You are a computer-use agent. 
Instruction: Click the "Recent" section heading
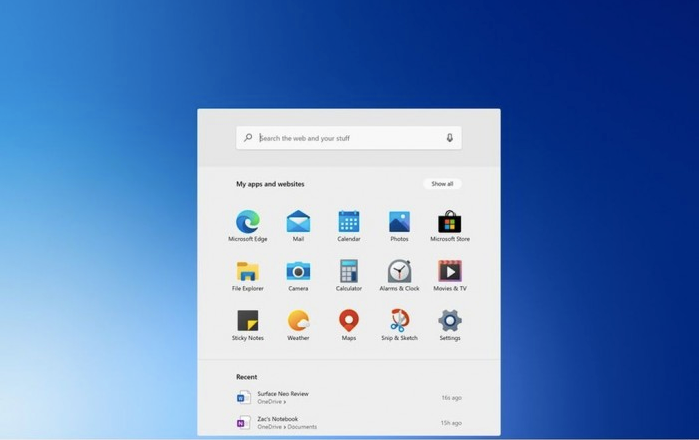(x=246, y=377)
